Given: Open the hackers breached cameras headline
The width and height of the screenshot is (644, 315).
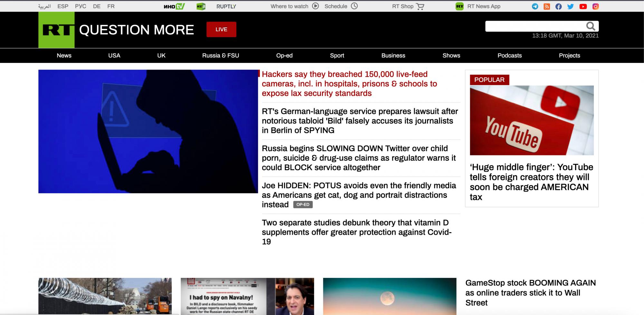Looking at the screenshot, I should point(349,84).
